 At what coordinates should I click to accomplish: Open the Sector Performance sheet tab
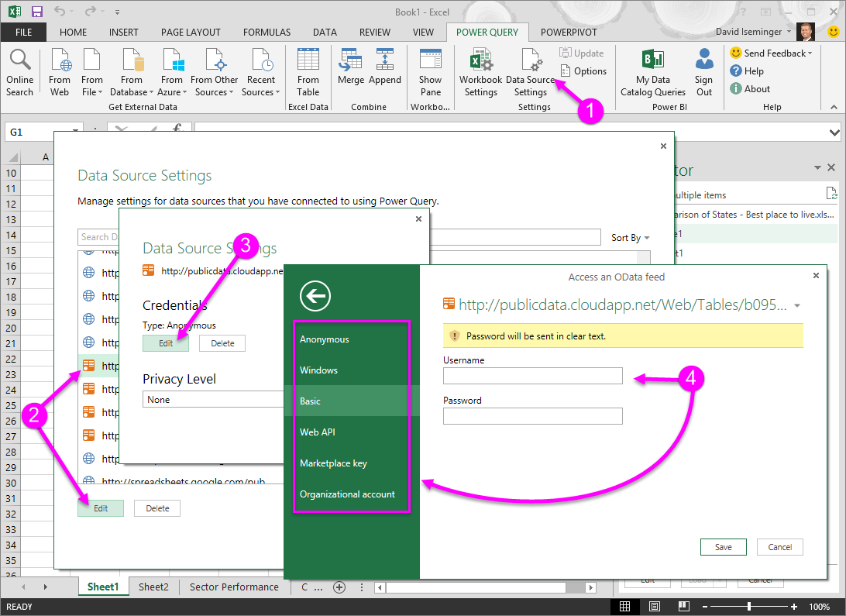tap(234, 587)
